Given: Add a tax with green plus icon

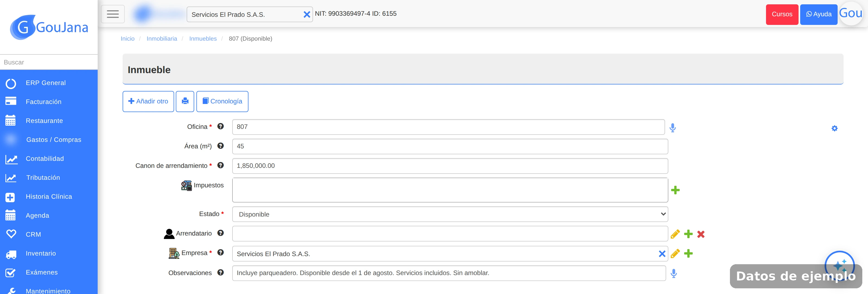Looking at the screenshot, I should [x=675, y=190].
